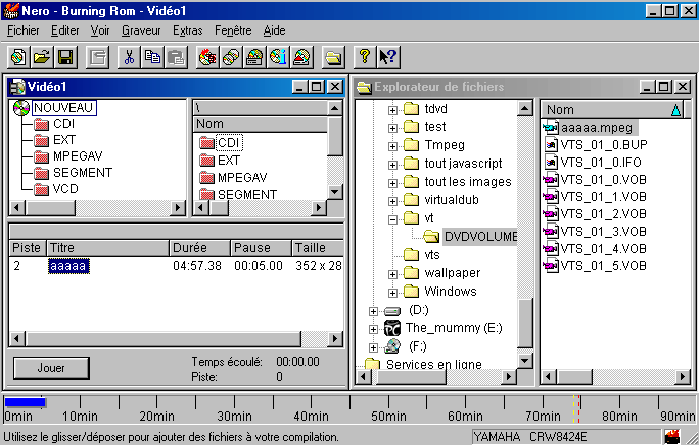Click the YAMAHA CRW8424E recorder status field
The image size is (700, 446).
click(566, 436)
